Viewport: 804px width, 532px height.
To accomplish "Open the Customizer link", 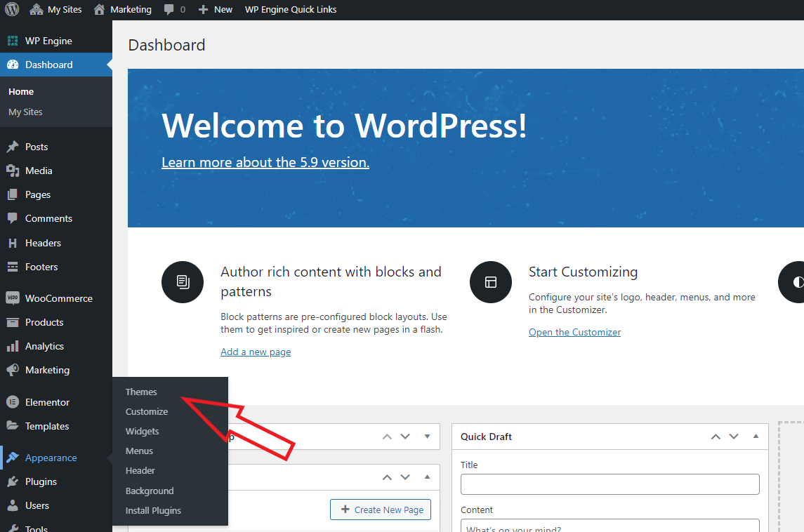I will [574, 331].
